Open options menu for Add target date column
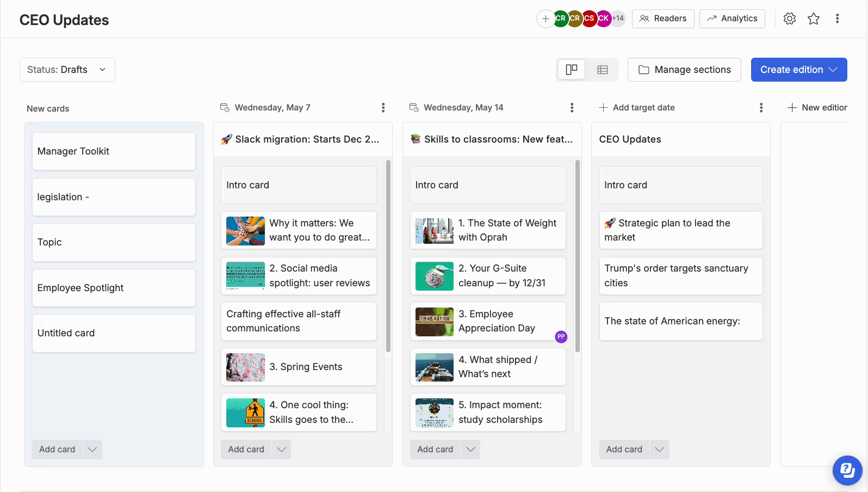The width and height of the screenshot is (868, 492). pos(761,108)
